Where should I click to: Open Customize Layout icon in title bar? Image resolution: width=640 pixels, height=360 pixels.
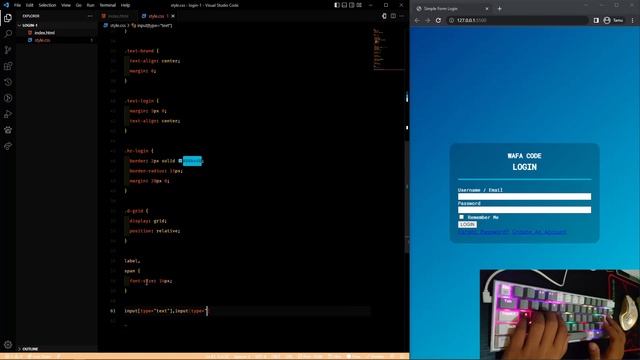coord(359,5)
